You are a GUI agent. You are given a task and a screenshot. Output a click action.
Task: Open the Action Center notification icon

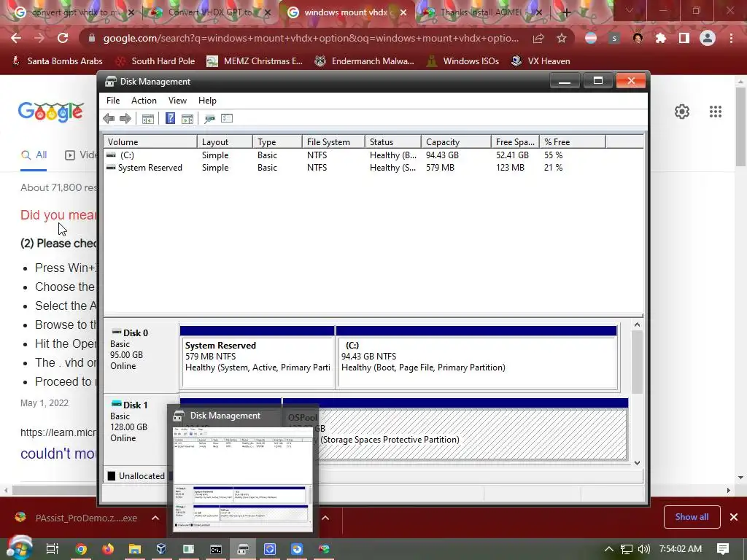723,549
